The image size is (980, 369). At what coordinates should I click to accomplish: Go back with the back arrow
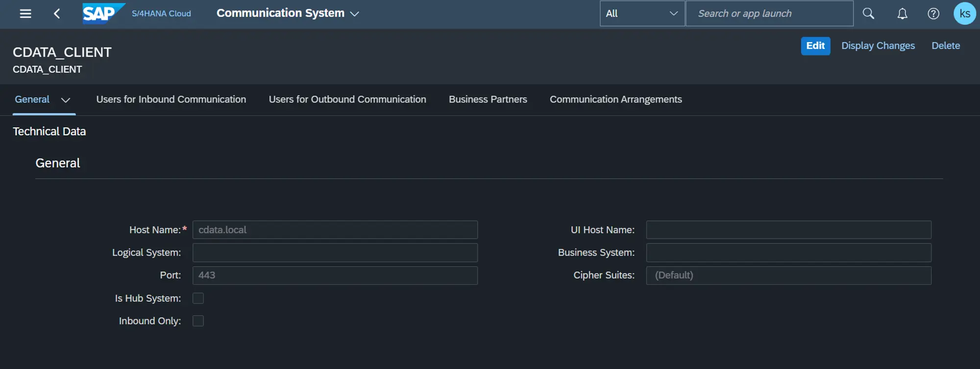(57, 14)
